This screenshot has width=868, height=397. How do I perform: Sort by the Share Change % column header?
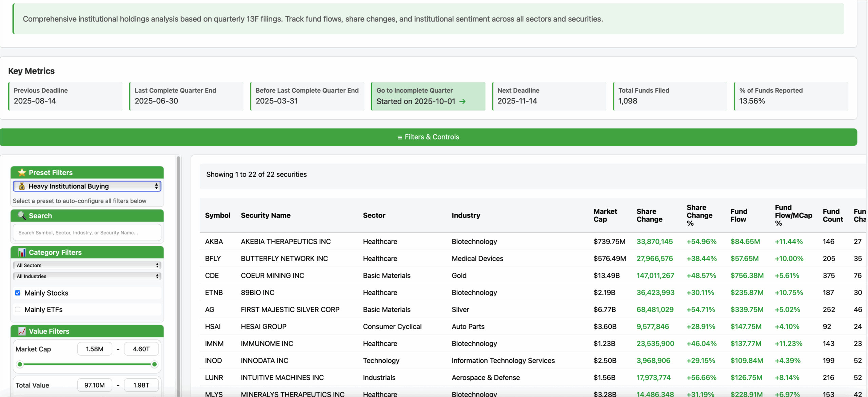coord(699,215)
